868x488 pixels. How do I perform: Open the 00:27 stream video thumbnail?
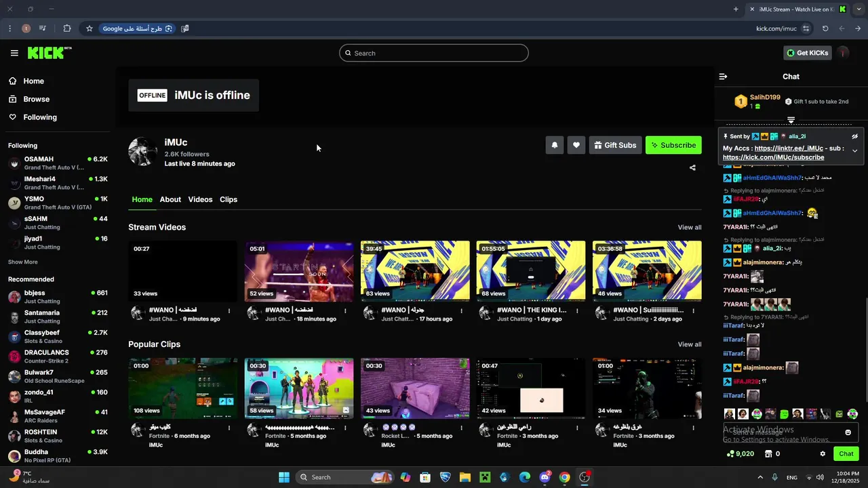[183, 271]
